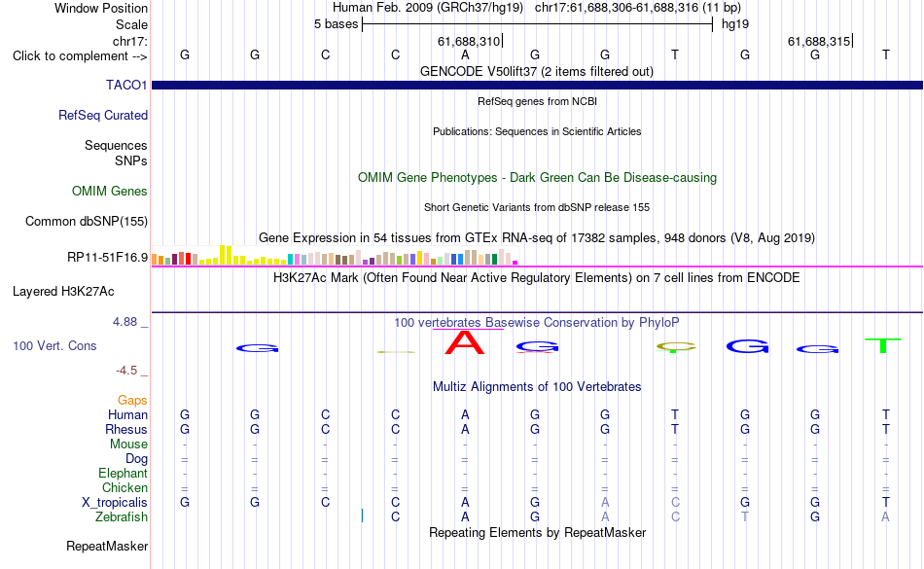Click the H3K27Ac Mark ENCODE track title
The width and height of the screenshot is (924, 569).
click(x=537, y=277)
